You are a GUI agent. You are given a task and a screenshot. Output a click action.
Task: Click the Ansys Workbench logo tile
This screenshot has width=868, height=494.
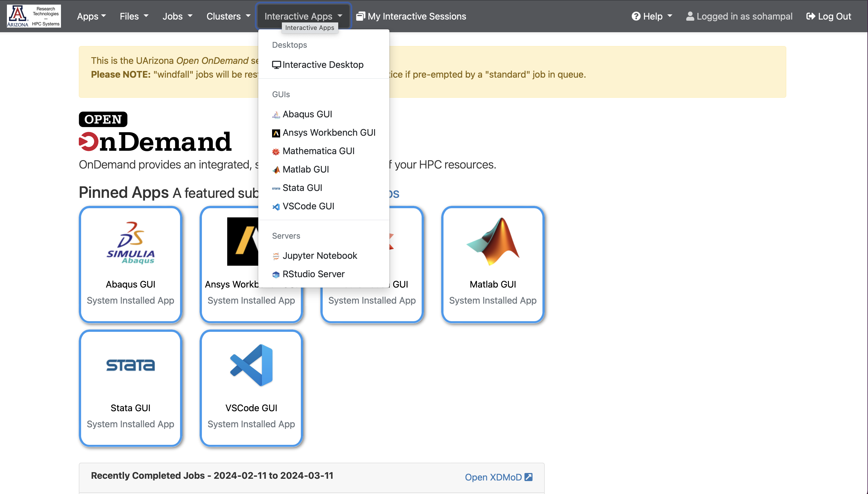[x=242, y=242]
